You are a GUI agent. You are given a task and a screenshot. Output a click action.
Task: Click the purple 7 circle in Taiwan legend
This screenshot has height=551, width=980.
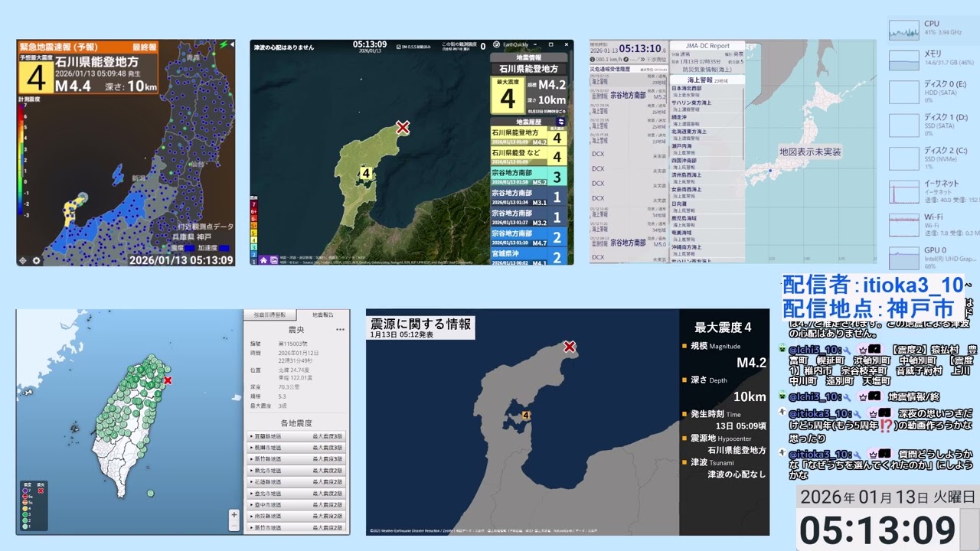pyautogui.click(x=26, y=491)
